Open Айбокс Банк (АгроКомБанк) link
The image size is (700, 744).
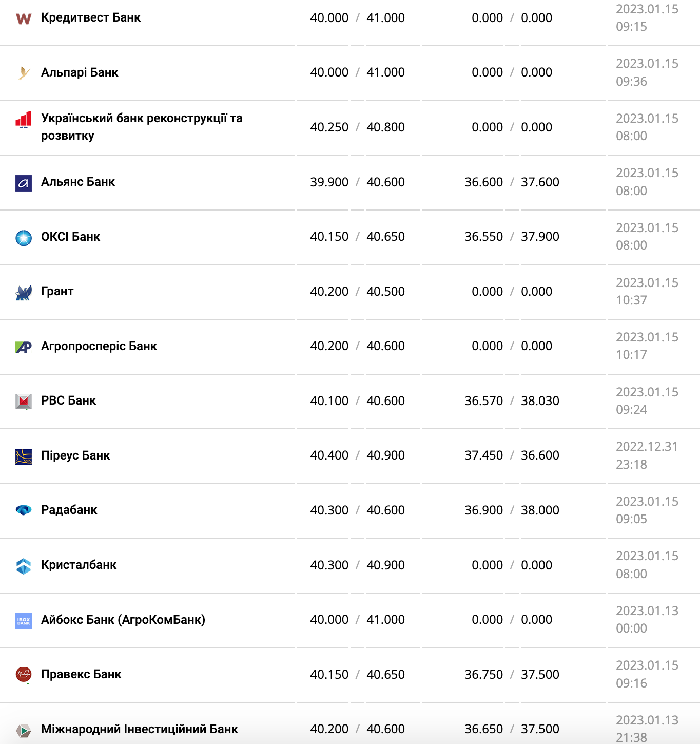123,620
